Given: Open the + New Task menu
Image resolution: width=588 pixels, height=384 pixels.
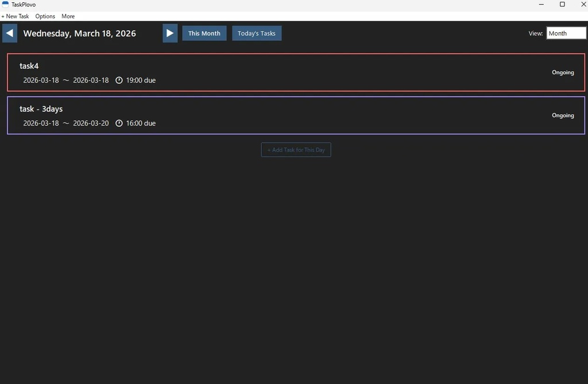Looking at the screenshot, I should point(15,16).
